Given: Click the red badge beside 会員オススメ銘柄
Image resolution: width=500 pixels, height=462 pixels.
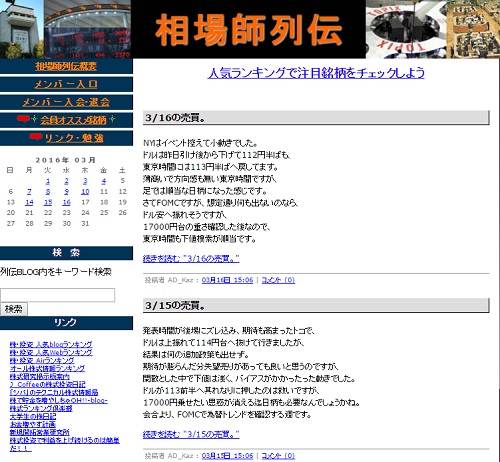Looking at the screenshot, I should tap(23, 119).
